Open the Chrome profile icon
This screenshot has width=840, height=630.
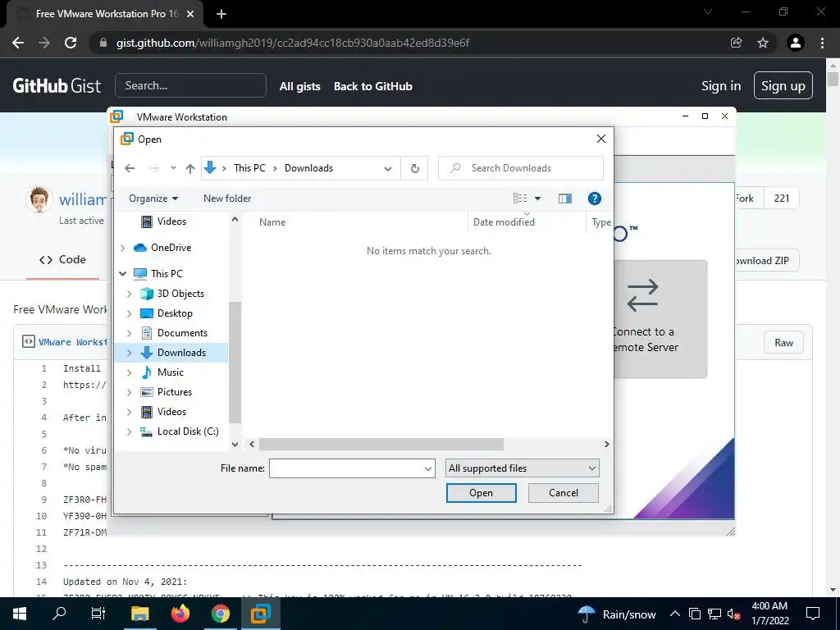[x=796, y=43]
